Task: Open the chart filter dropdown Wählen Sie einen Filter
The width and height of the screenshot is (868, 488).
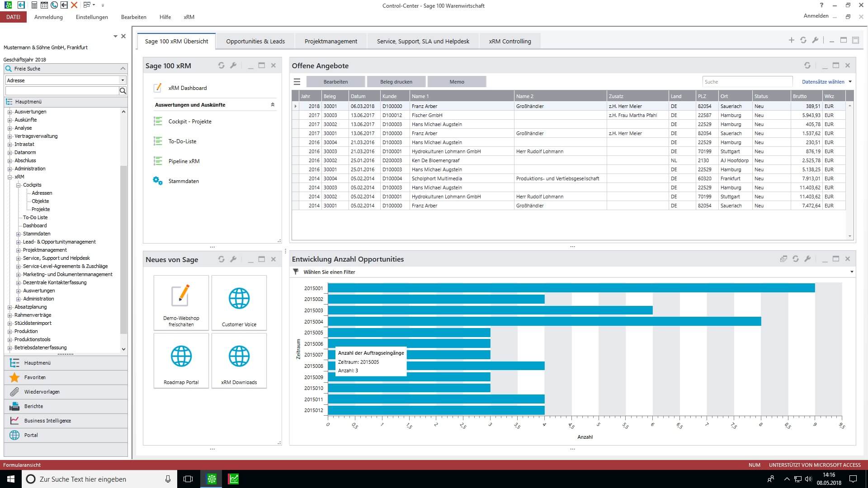Action: (572, 272)
